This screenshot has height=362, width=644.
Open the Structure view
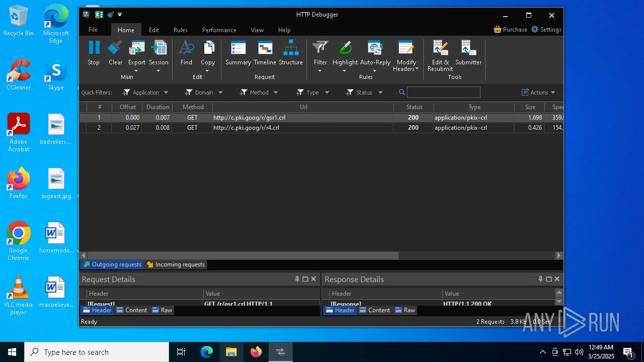pos(291,53)
